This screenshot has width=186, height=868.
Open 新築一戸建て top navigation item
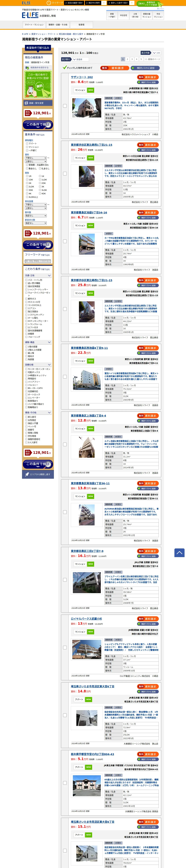(x=112, y=15)
